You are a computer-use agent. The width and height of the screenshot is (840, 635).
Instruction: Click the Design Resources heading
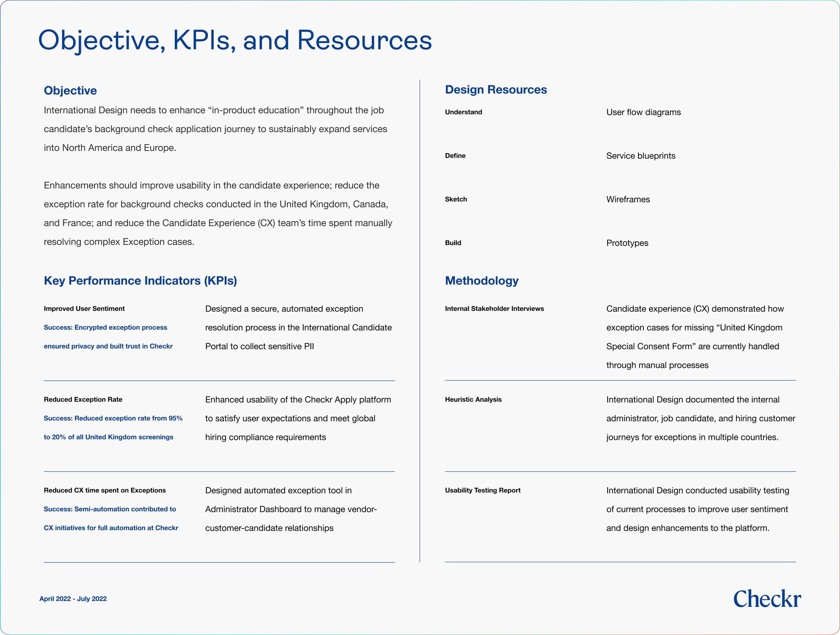pos(496,90)
